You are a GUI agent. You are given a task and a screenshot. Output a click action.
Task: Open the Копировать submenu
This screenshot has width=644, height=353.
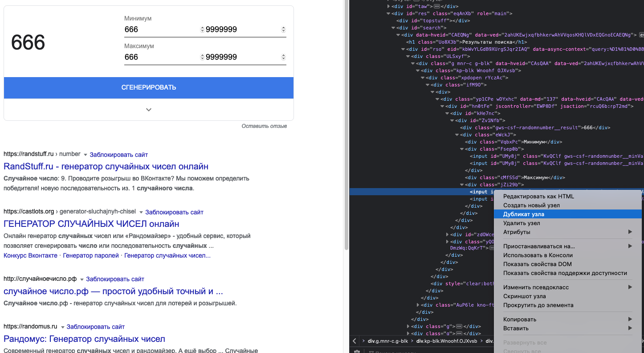pyautogui.click(x=568, y=319)
